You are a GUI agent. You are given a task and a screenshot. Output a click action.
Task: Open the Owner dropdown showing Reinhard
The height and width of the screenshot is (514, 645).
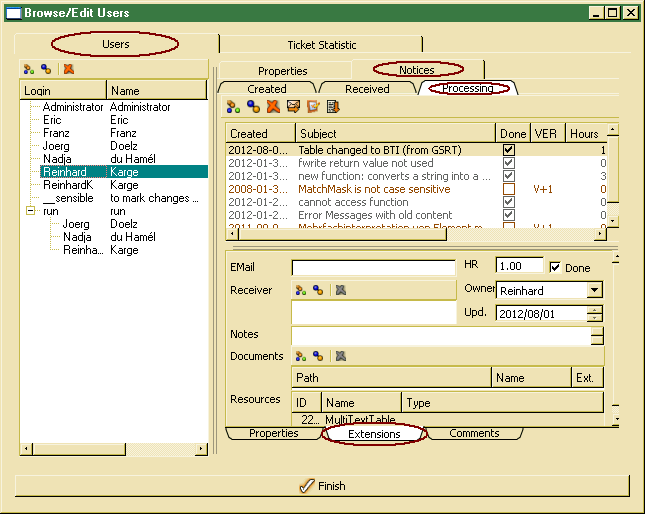(594, 290)
